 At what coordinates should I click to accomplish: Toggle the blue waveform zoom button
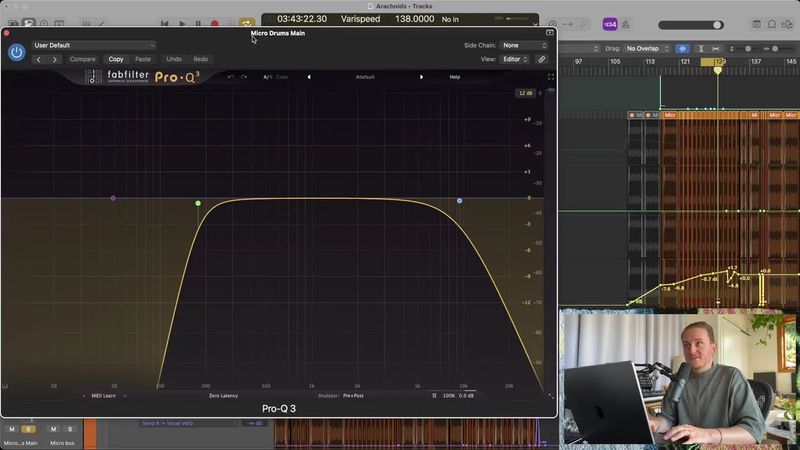pyautogui.click(x=683, y=48)
